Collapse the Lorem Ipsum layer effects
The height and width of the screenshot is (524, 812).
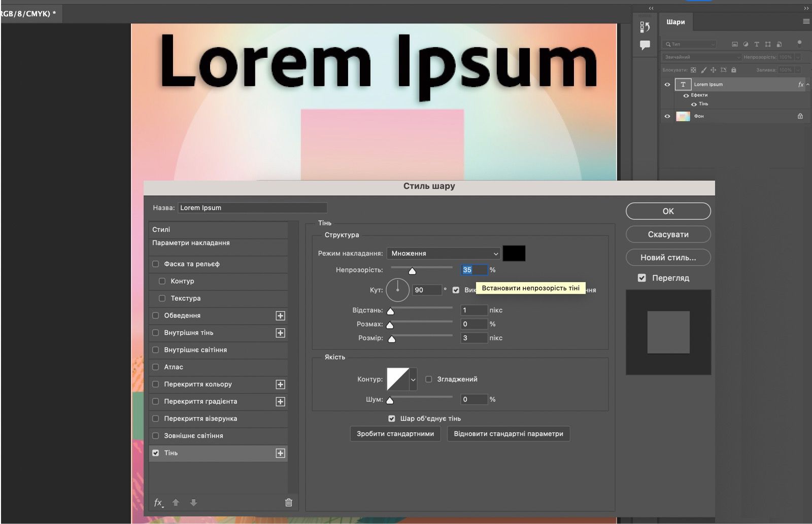808,85
